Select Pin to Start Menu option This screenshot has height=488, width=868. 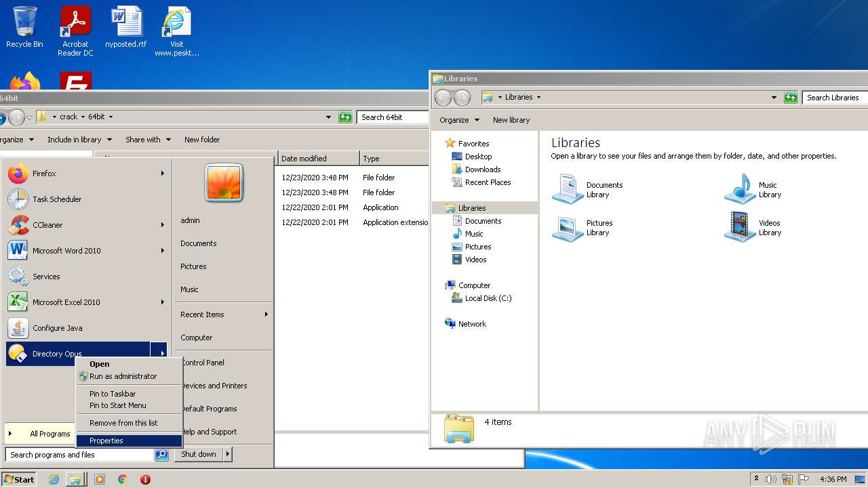(129, 405)
